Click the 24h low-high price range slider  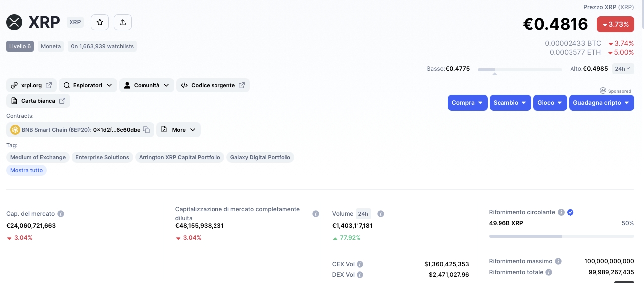click(520, 70)
